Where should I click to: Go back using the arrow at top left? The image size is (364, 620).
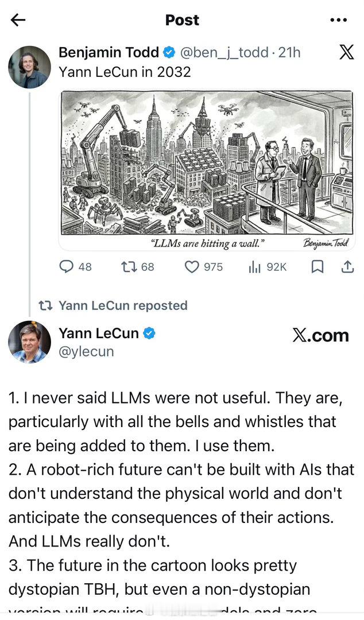[18, 20]
